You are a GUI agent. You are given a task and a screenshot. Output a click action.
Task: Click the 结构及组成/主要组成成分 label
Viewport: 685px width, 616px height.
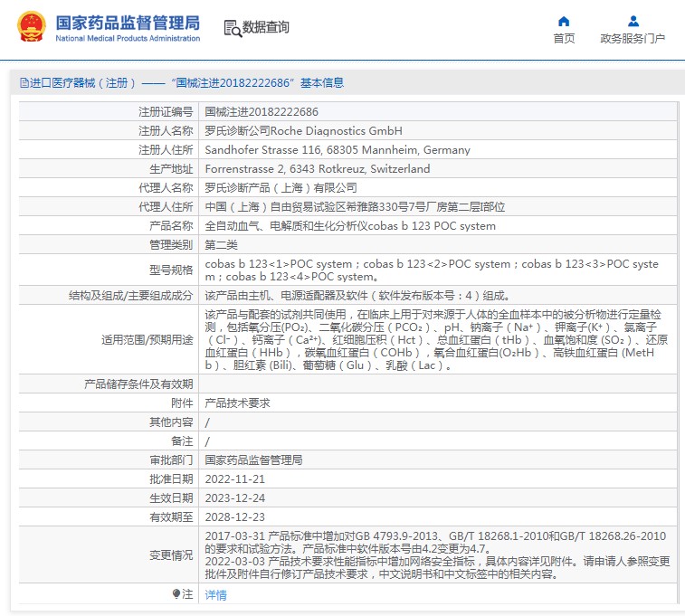[130, 296]
